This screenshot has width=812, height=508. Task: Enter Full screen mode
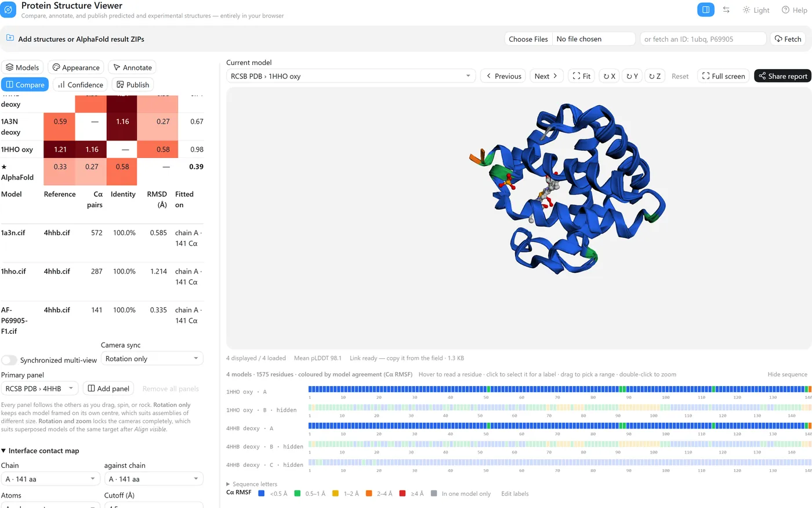click(x=723, y=76)
